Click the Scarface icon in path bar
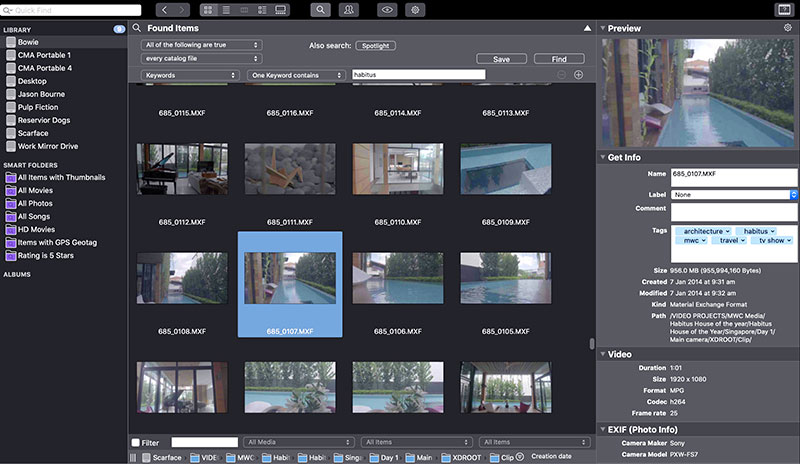Viewport: 800px width, 464px height. click(x=146, y=457)
